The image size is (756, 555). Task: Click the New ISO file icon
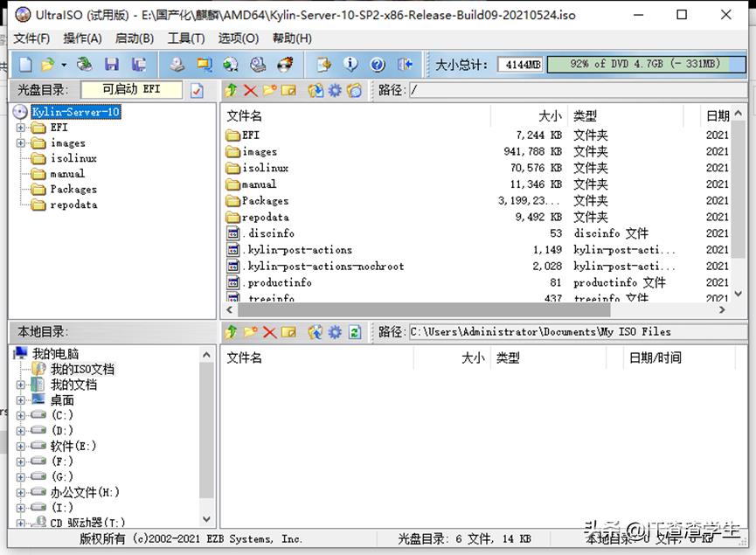[25, 64]
